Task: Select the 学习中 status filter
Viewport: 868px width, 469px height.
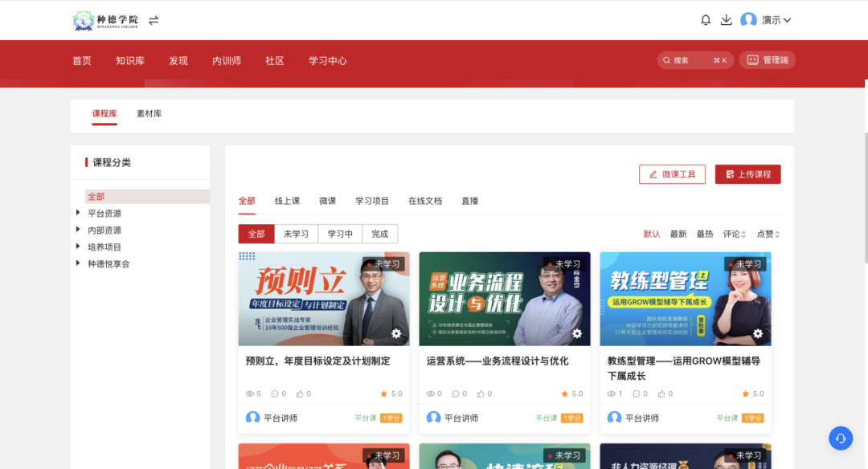Action: pyautogui.click(x=340, y=234)
